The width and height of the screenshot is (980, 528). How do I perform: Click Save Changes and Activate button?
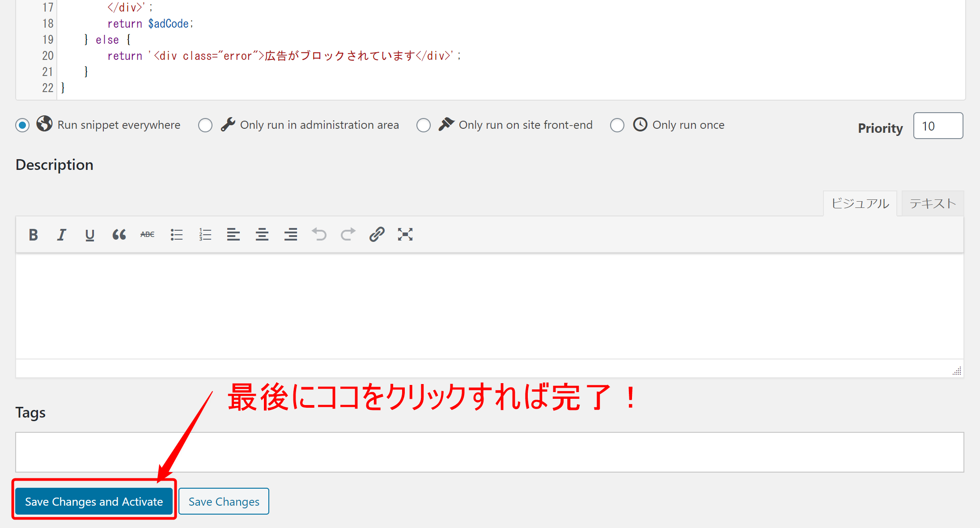click(94, 502)
